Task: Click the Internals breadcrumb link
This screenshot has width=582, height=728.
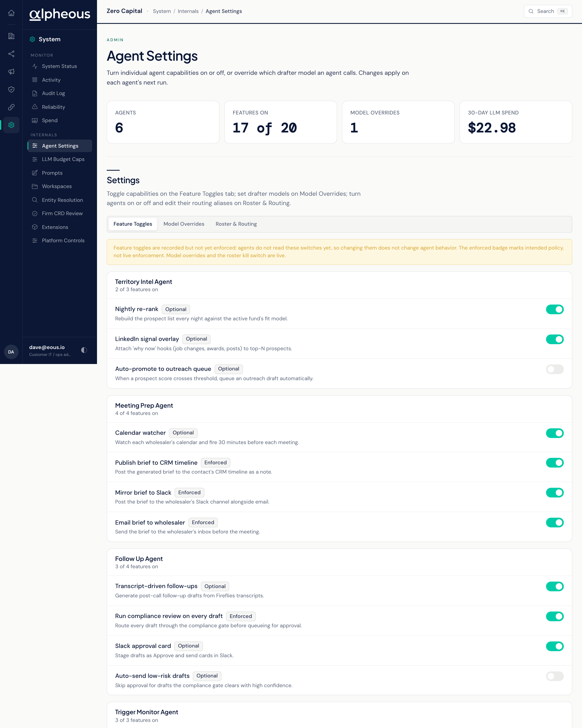Action: [x=188, y=11]
